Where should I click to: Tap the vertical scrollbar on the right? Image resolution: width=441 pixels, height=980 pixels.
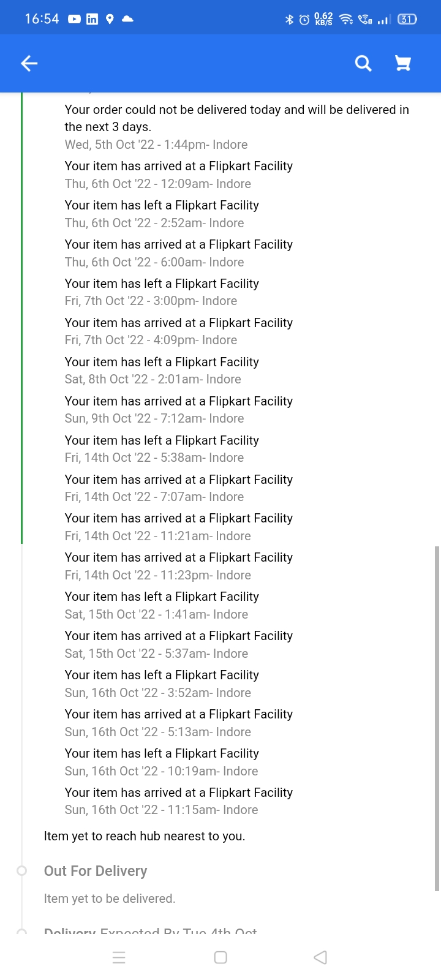pyautogui.click(x=436, y=717)
